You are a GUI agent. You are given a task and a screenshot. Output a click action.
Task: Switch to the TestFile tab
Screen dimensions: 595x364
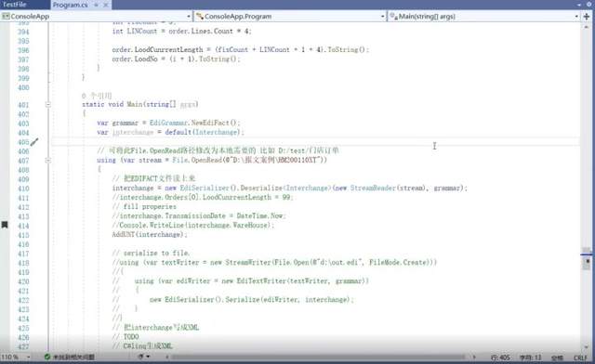[15, 5]
